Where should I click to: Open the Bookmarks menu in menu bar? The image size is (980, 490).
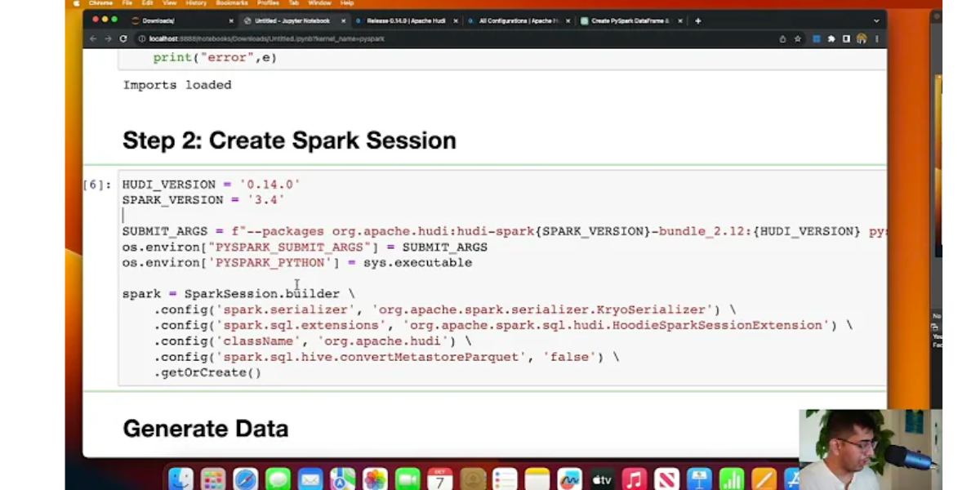click(x=231, y=3)
